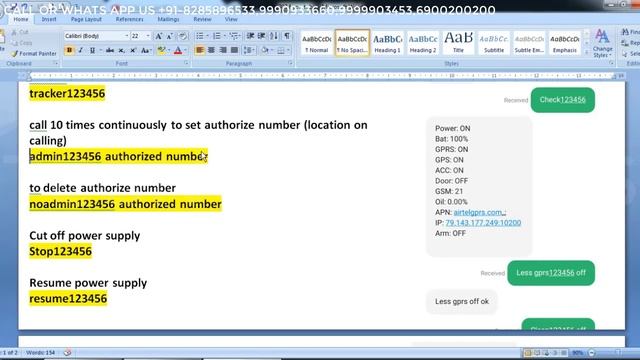Click Decrease Indent icon

point(251,36)
